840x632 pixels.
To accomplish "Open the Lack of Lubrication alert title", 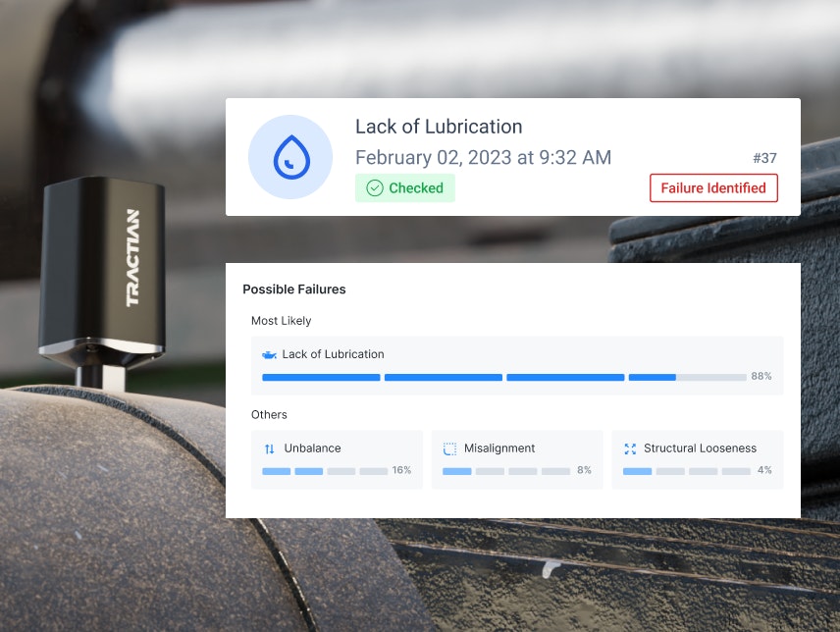I will click(x=439, y=127).
